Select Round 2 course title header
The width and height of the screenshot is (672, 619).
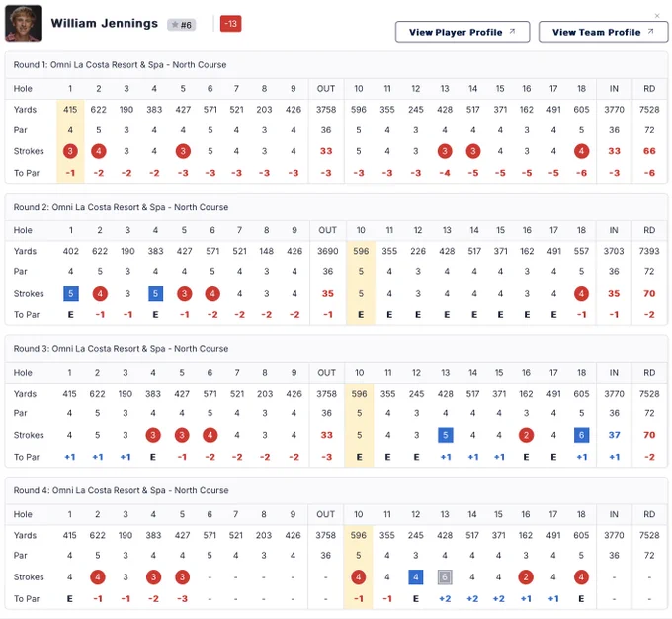coord(121,207)
